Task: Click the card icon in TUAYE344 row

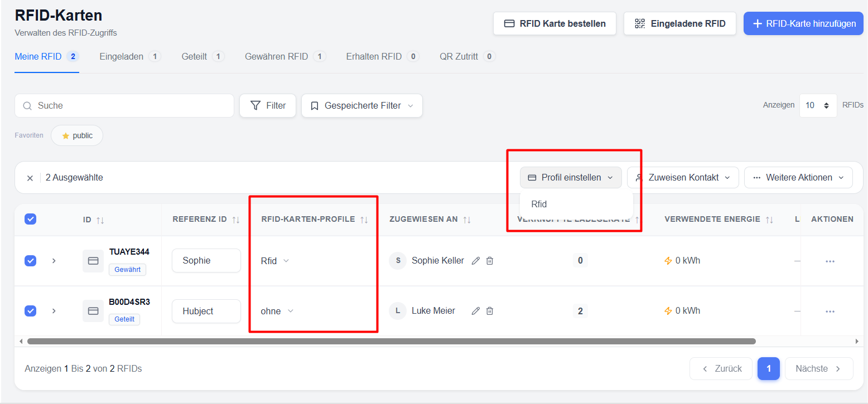Action: [93, 261]
